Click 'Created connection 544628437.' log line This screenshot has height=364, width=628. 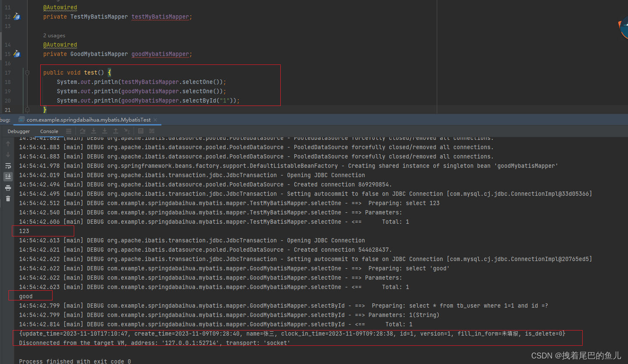coord(205,250)
